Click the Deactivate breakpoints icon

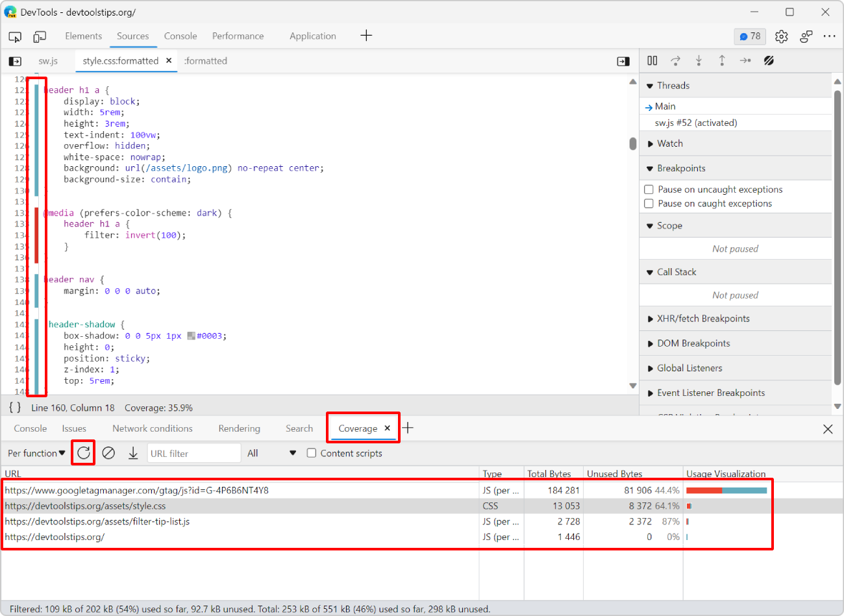pyautogui.click(x=769, y=60)
